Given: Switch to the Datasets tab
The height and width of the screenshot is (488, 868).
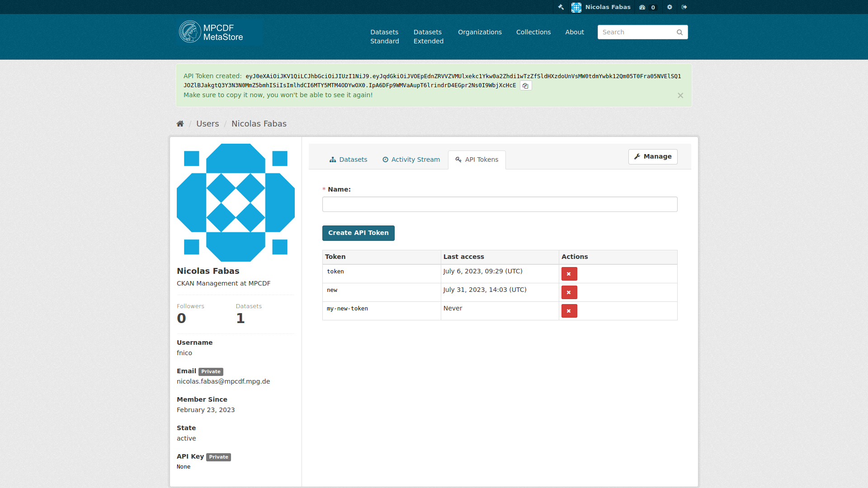Looking at the screenshot, I should 348,159.
